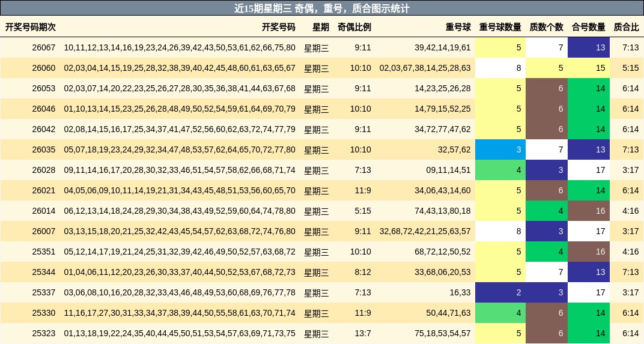Select draw number 26060

coord(44,68)
